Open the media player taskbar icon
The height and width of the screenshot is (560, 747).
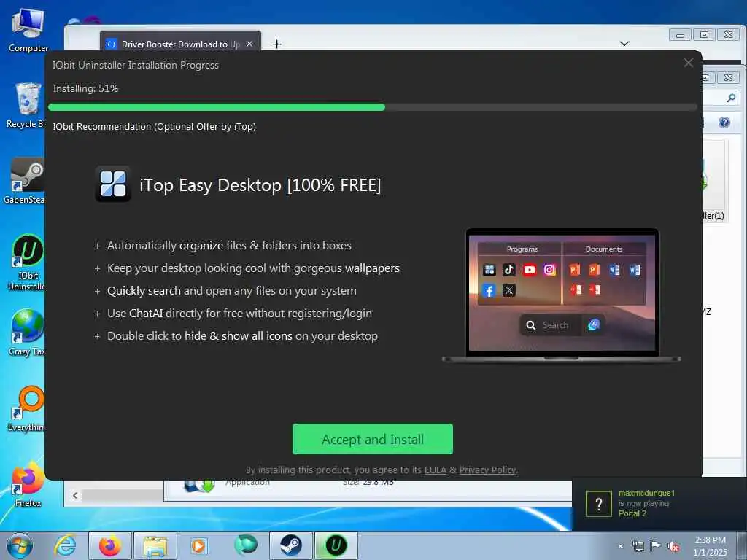(x=198, y=545)
